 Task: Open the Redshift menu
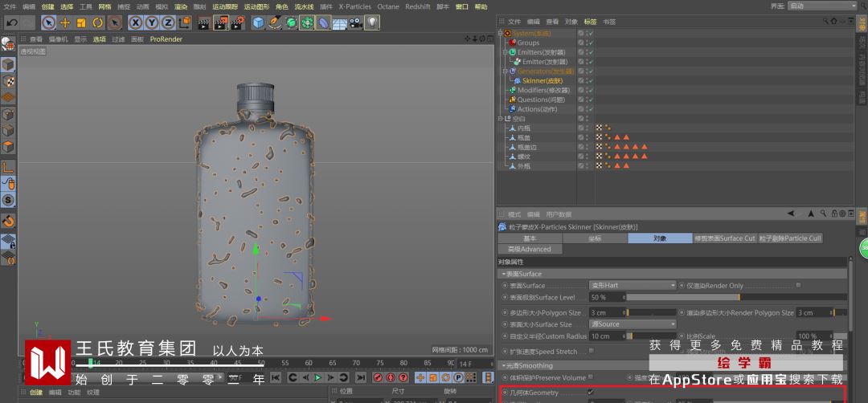[418, 6]
